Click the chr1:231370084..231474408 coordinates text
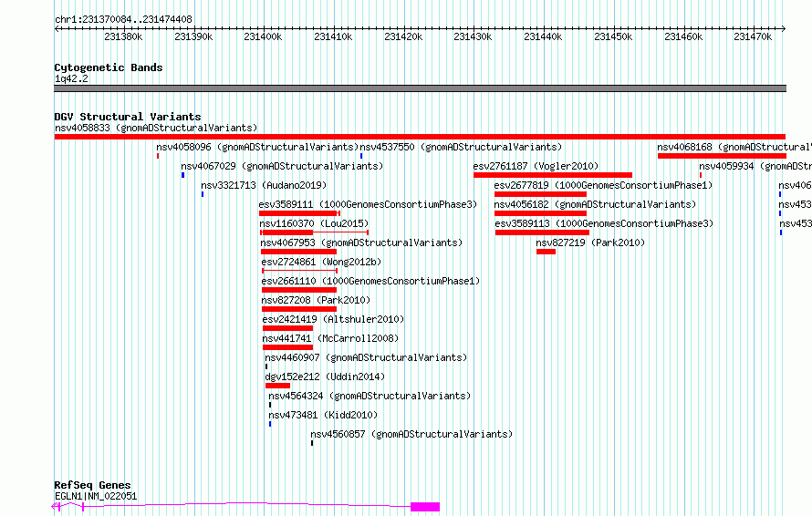This screenshot has width=812, height=516. click(x=124, y=20)
